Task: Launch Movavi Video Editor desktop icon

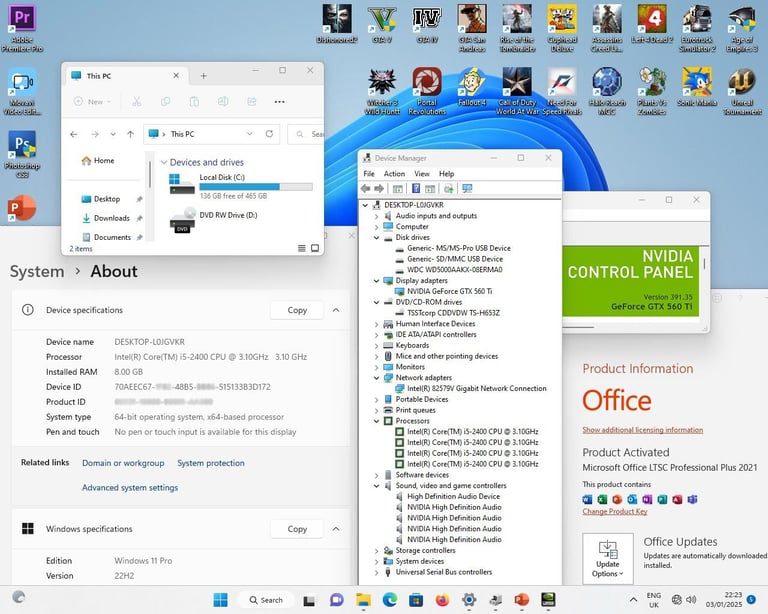Action: pos(22,92)
